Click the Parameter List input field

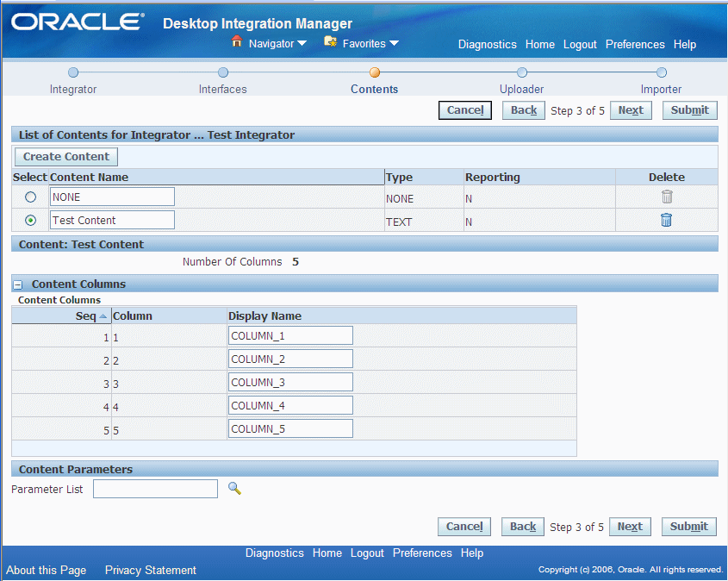point(156,489)
